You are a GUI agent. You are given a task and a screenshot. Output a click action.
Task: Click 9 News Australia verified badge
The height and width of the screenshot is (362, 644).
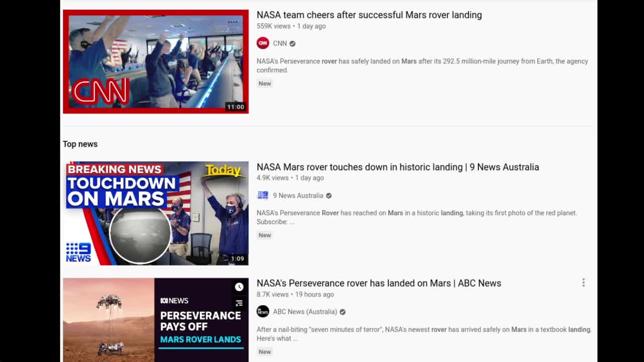point(329,196)
